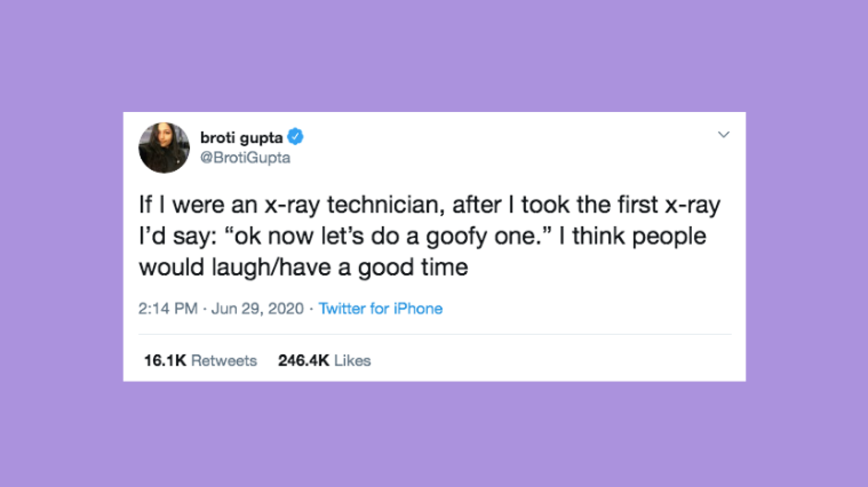The height and width of the screenshot is (487, 868).
Task: Click the "Retweets" label
Action: (x=224, y=361)
